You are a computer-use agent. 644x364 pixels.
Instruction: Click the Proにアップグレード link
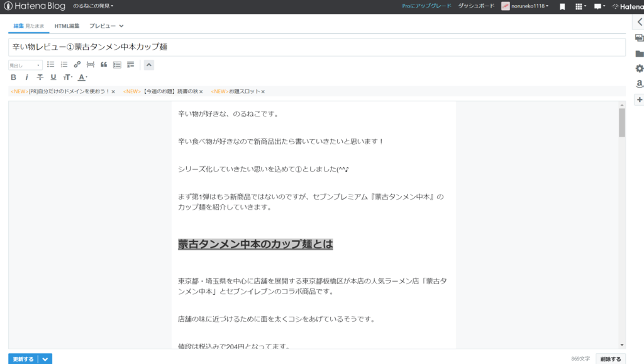pos(426,6)
